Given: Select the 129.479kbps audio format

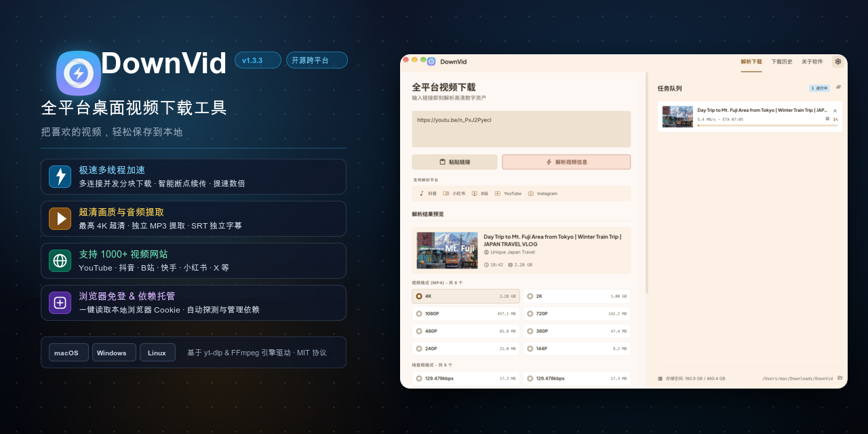Looking at the screenshot, I should [x=466, y=378].
